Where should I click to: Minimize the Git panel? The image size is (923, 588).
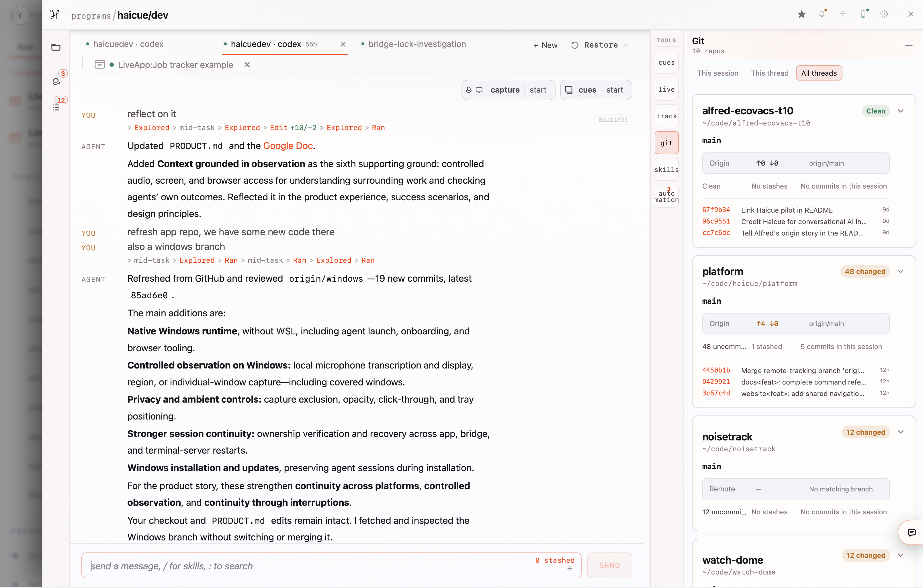pyautogui.click(x=909, y=46)
